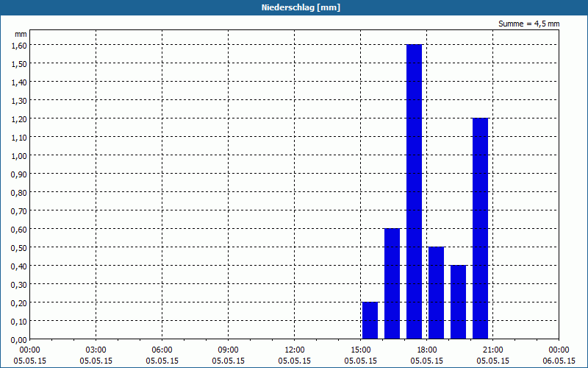This screenshot has height=368, width=588.
Task: Select the 0,60 mm precipitation bar
Action: (392, 283)
